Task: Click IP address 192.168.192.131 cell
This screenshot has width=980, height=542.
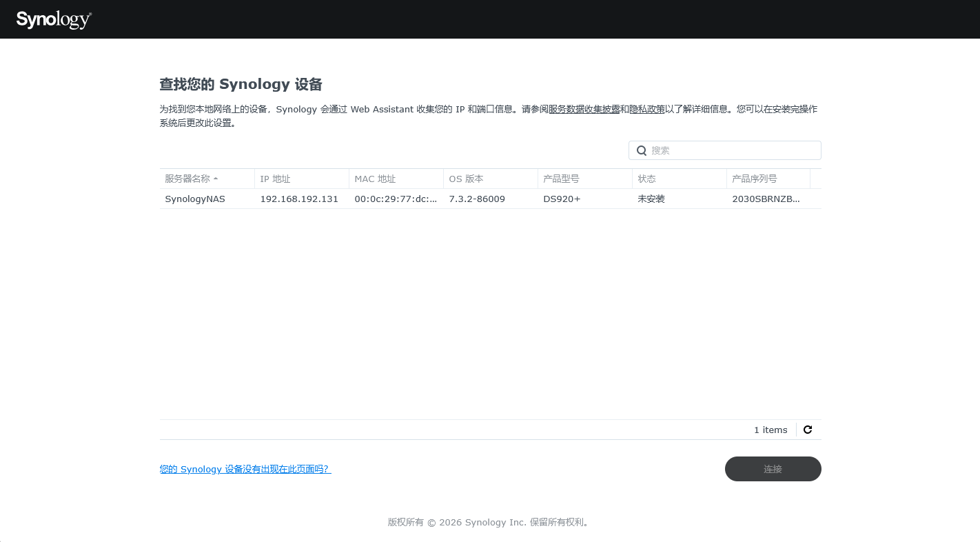Action: click(299, 199)
